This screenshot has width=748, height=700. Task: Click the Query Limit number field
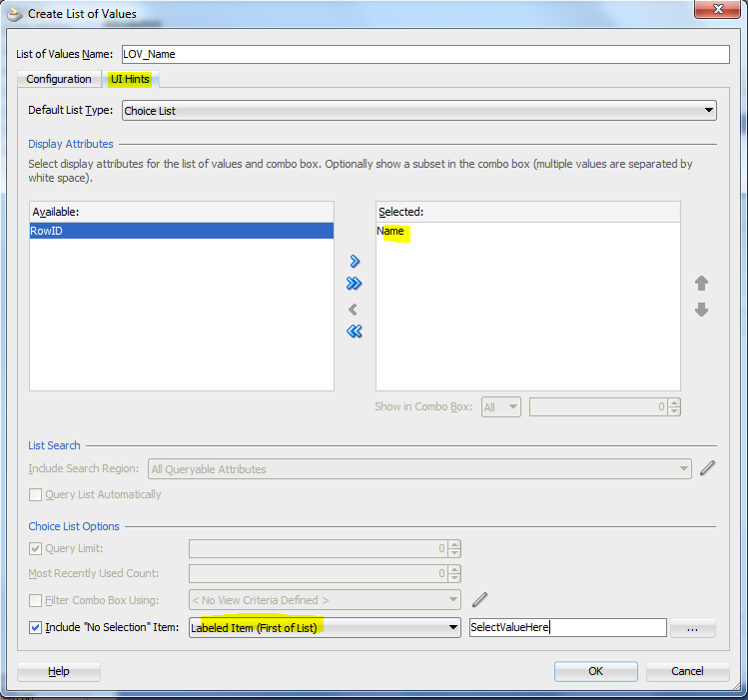319,548
